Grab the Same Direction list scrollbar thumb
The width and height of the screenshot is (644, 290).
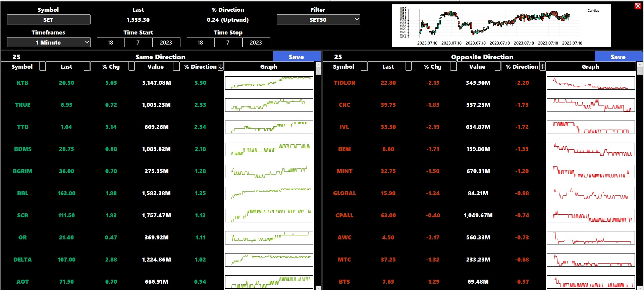pyautogui.click(x=318, y=71)
